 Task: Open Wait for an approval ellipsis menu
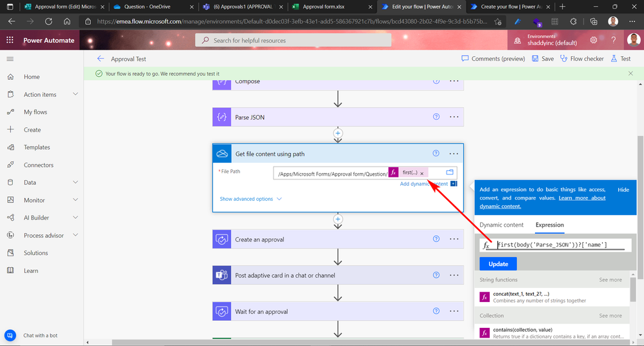pos(454,311)
